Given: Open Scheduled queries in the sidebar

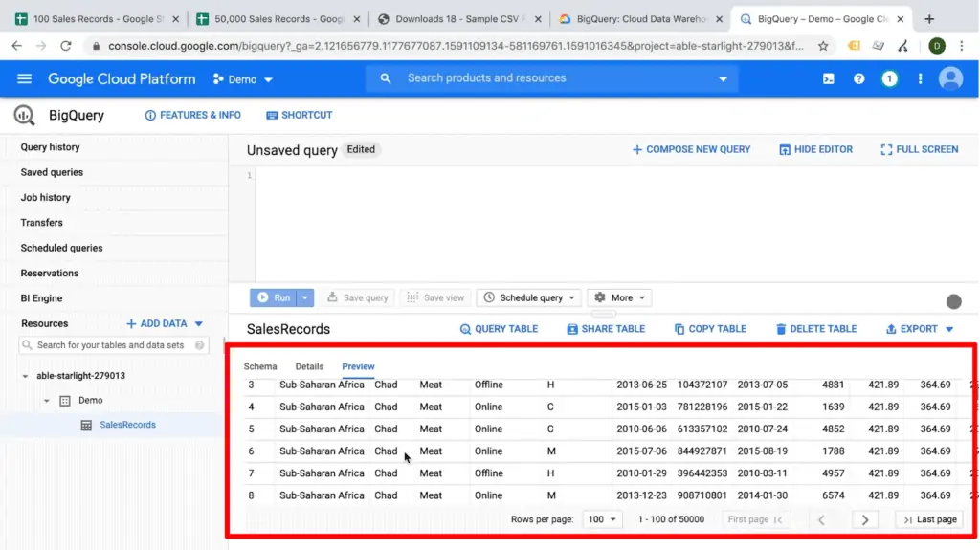Looking at the screenshot, I should click(x=62, y=248).
